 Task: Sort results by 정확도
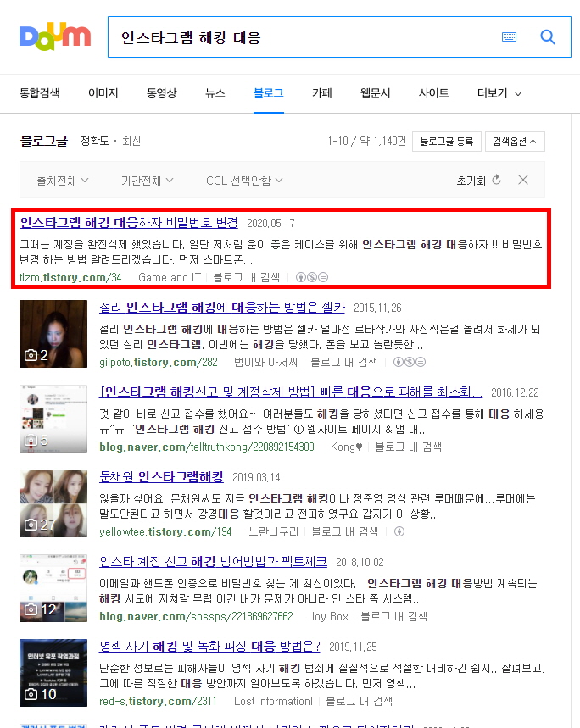tap(94, 142)
